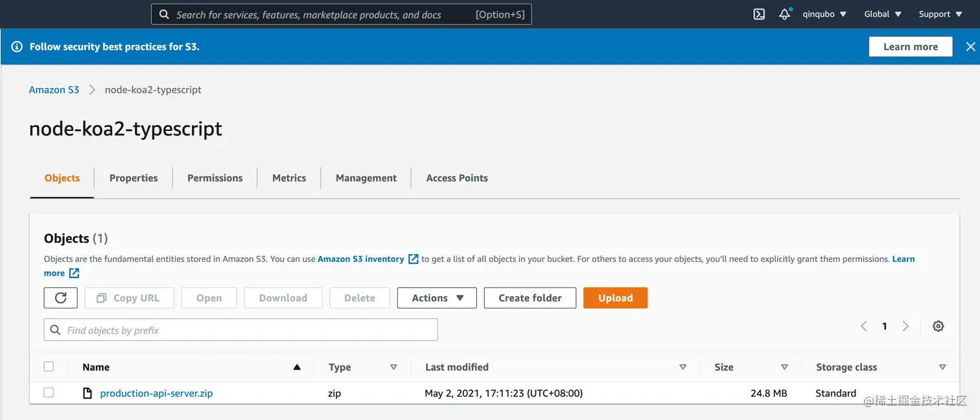Open the Actions dropdown
The width and height of the screenshot is (980, 420).
436,297
